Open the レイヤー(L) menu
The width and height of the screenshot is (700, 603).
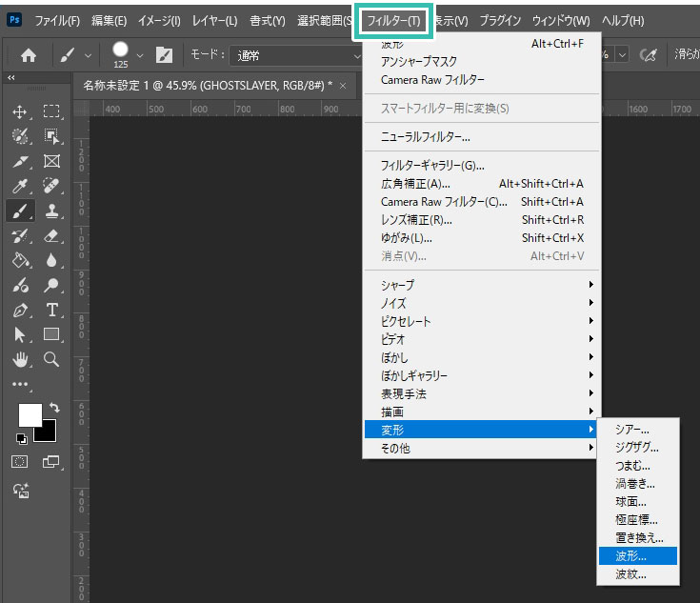(x=214, y=21)
